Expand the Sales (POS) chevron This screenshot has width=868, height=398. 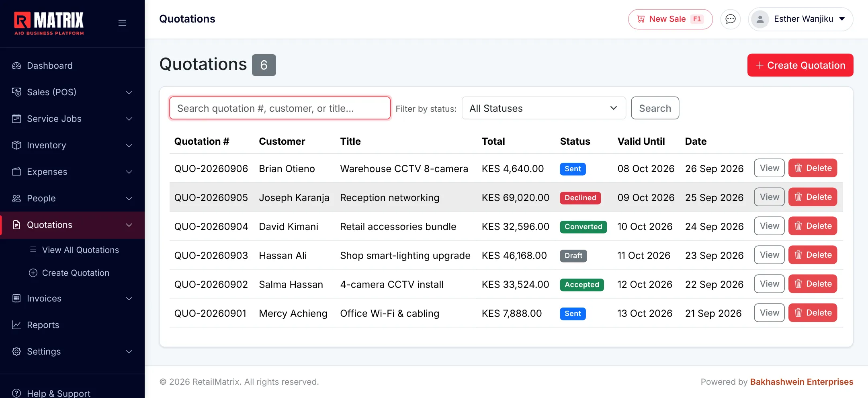[129, 92]
